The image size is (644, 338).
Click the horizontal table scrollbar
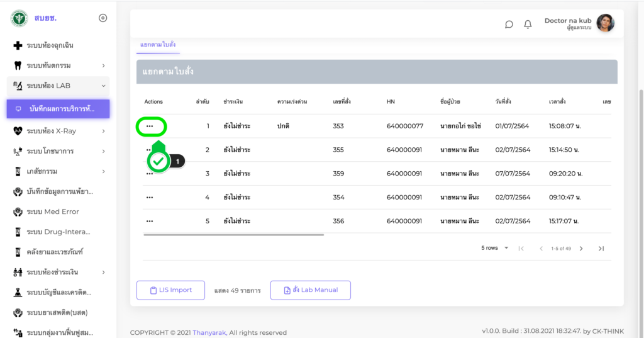[233, 235]
